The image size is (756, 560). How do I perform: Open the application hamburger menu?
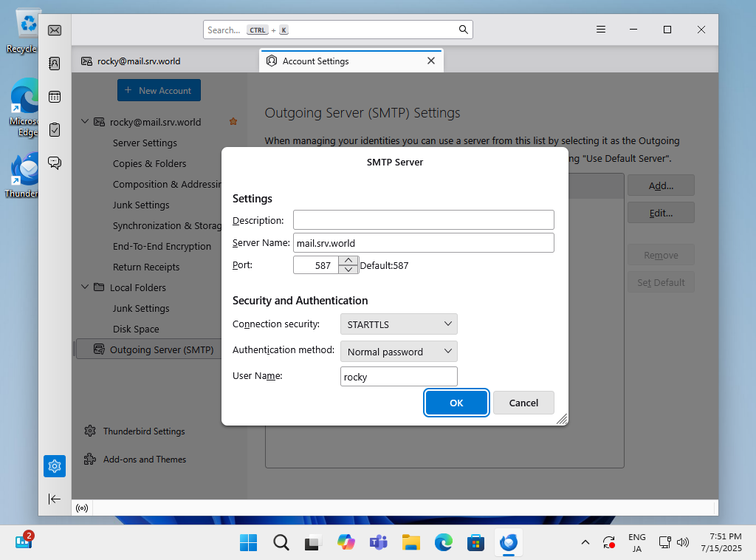(x=600, y=30)
